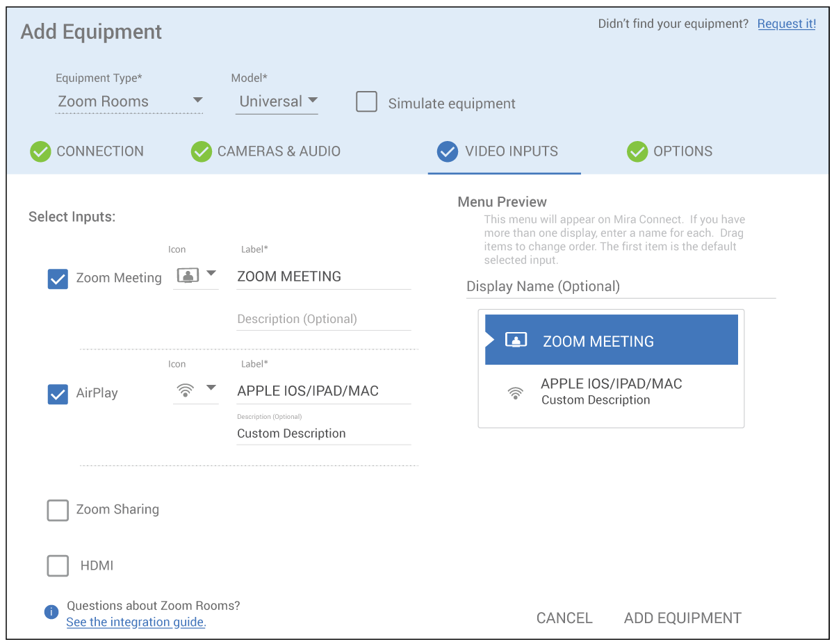The image size is (834, 644).
Task: Enable the HDMI input checkbox
Action: pos(58,565)
